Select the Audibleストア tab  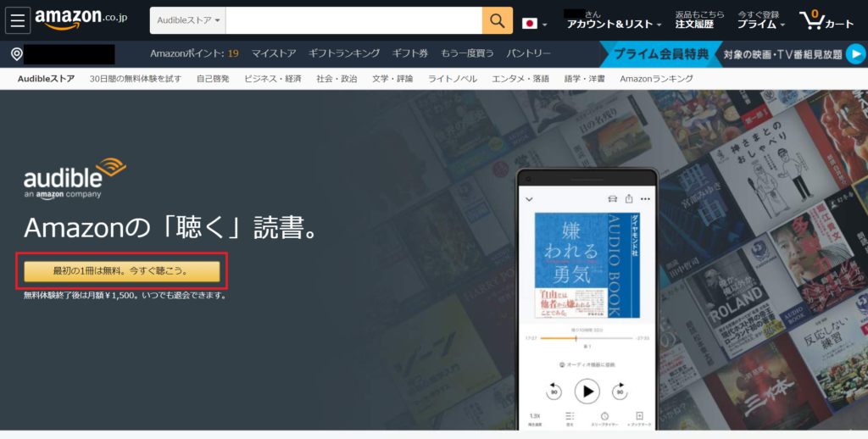(46, 79)
